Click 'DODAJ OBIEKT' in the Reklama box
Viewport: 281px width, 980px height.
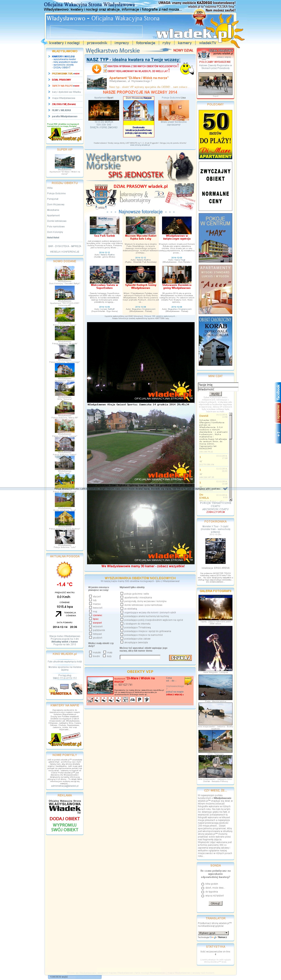pyautogui.click(x=65, y=818)
